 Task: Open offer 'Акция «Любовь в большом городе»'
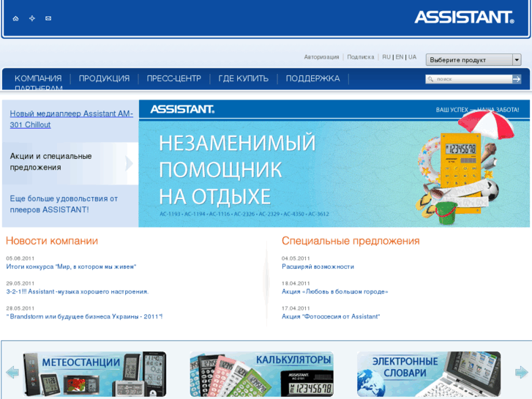(334, 291)
